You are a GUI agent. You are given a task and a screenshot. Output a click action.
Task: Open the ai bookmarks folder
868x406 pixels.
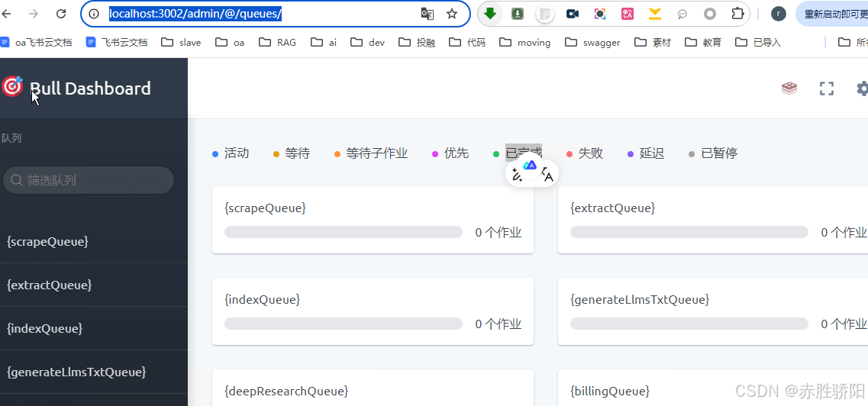click(x=323, y=42)
